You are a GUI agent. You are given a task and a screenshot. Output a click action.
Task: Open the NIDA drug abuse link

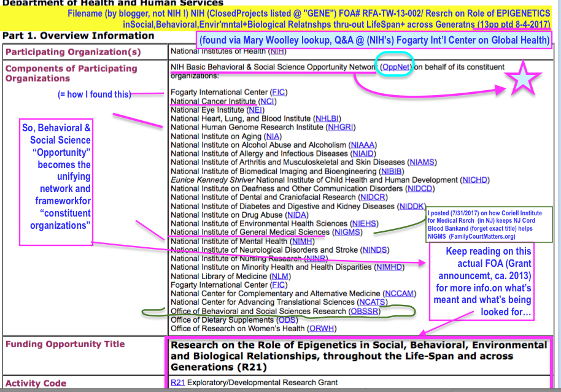296,215
